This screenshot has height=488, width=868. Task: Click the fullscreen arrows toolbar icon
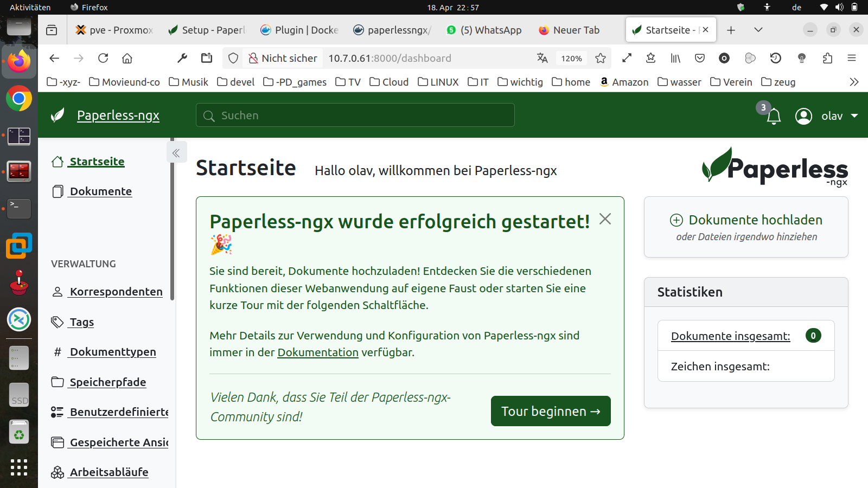tap(627, 57)
